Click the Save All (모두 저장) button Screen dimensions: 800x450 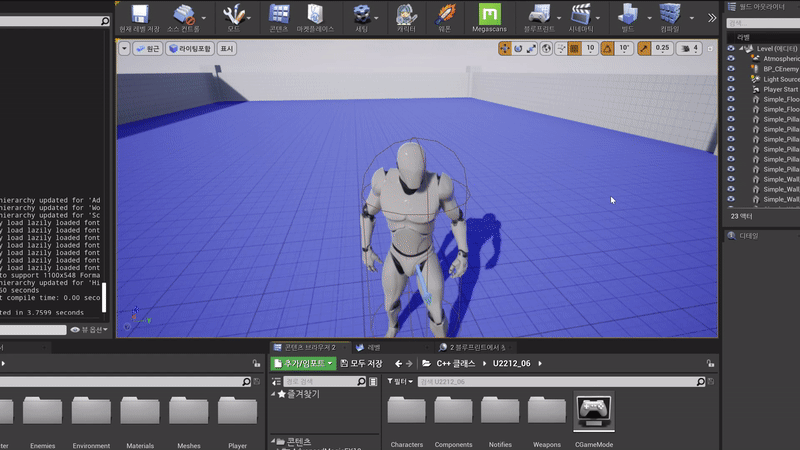361,363
